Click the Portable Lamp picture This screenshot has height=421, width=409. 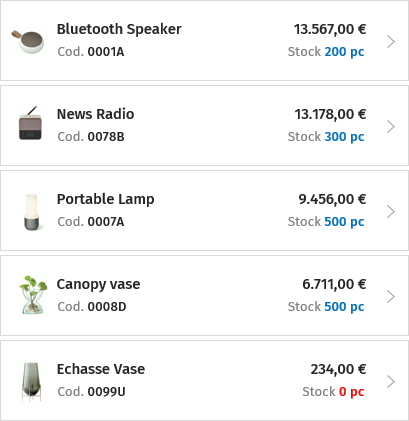coord(32,212)
